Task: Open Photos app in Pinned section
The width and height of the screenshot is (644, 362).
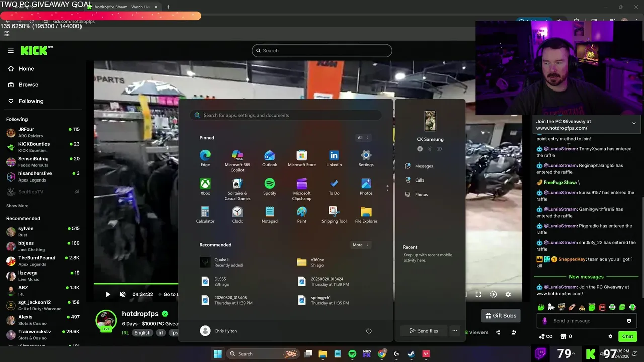Action: point(366,187)
